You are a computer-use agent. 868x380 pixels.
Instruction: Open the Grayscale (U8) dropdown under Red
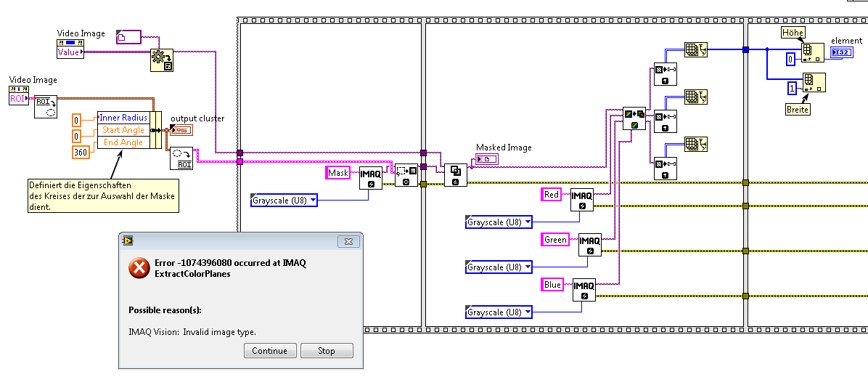[x=499, y=222]
